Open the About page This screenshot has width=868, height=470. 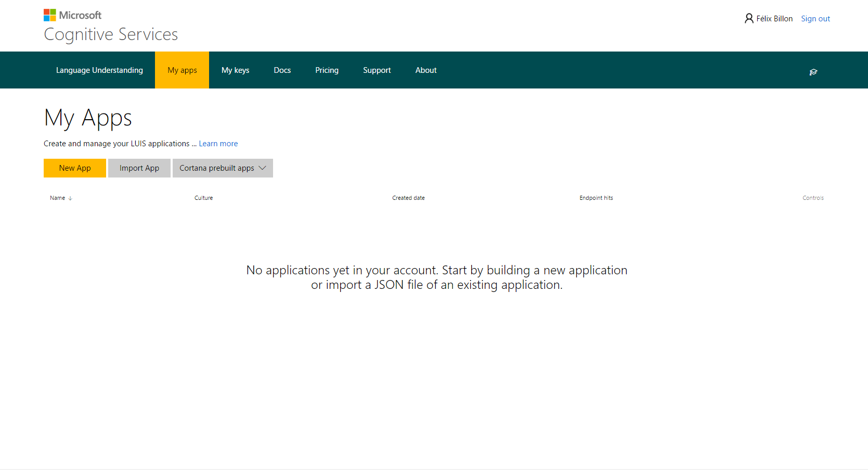pyautogui.click(x=426, y=70)
